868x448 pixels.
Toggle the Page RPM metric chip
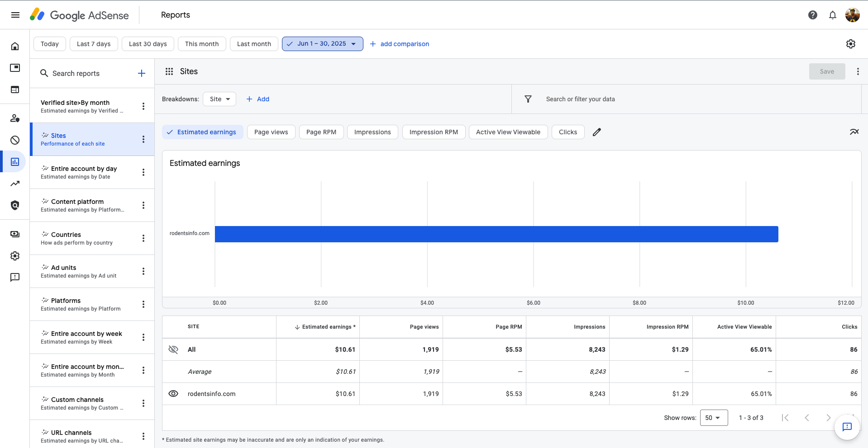point(321,132)
